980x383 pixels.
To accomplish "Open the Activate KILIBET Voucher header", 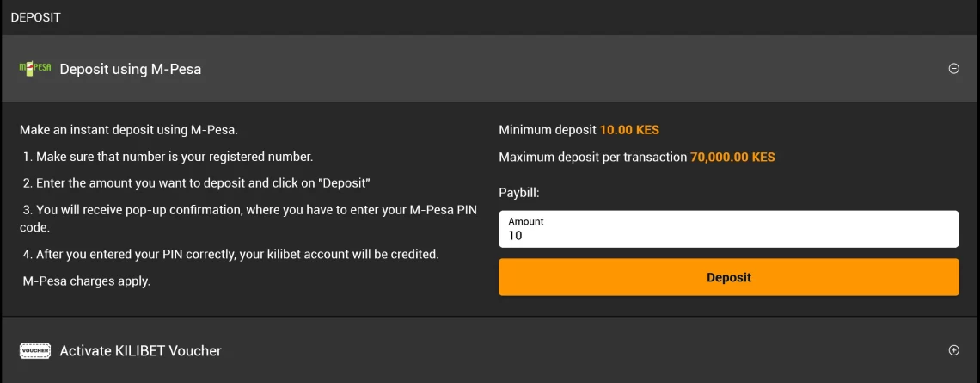I will (x=490, y=350).
